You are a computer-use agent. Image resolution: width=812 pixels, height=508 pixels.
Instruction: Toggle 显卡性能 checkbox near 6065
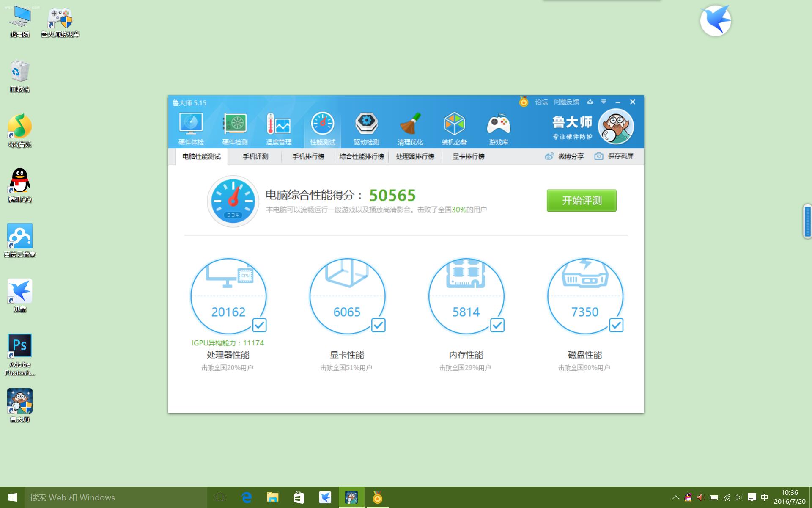point(378,325)
